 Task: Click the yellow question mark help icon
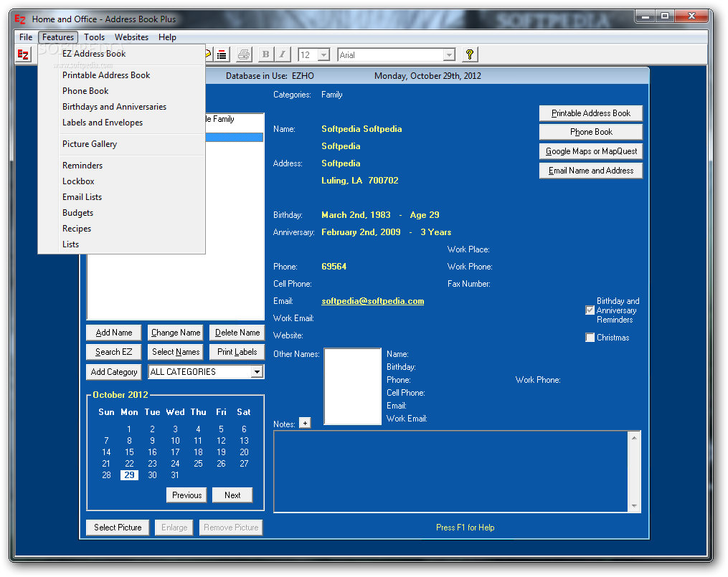click(x=469, y=54)
